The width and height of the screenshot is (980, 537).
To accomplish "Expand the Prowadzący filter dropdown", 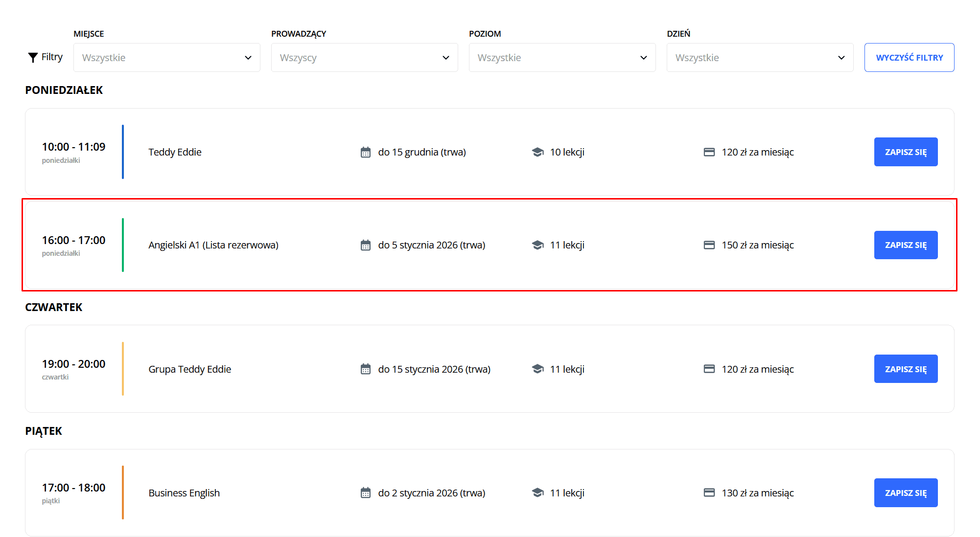I will click(364, 58).
